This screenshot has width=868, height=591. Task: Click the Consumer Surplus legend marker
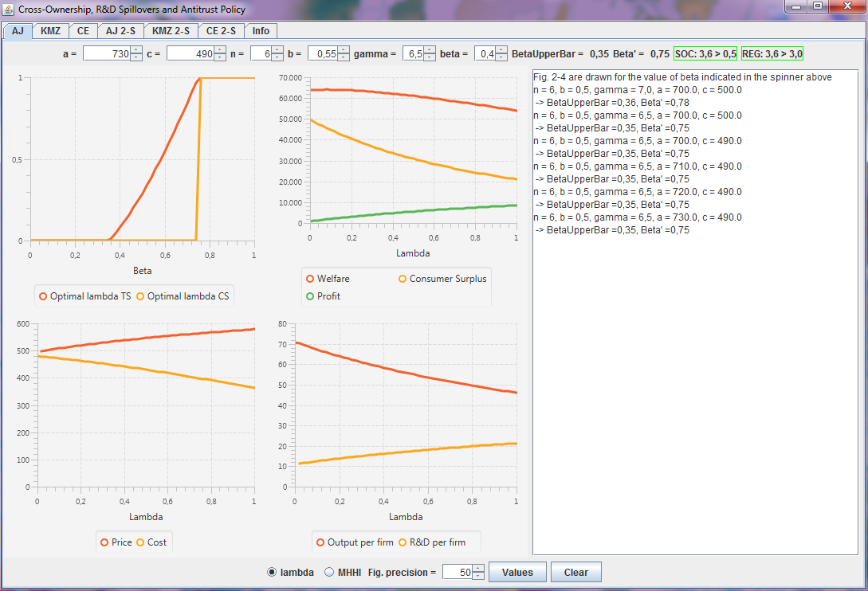(403, 279)
